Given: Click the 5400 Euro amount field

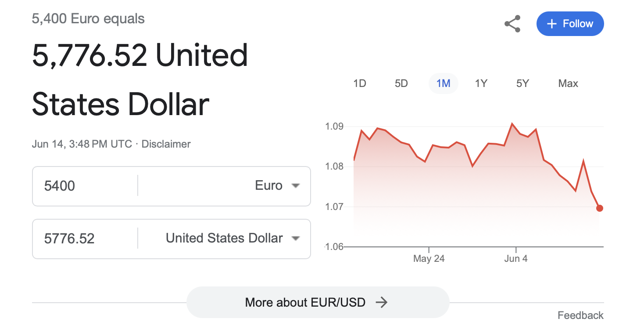Looking at the screenshot, I should (83, 186).
